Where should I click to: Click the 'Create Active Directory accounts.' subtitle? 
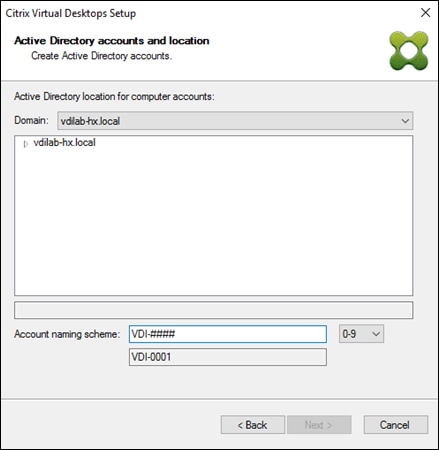tap(102, 56)
